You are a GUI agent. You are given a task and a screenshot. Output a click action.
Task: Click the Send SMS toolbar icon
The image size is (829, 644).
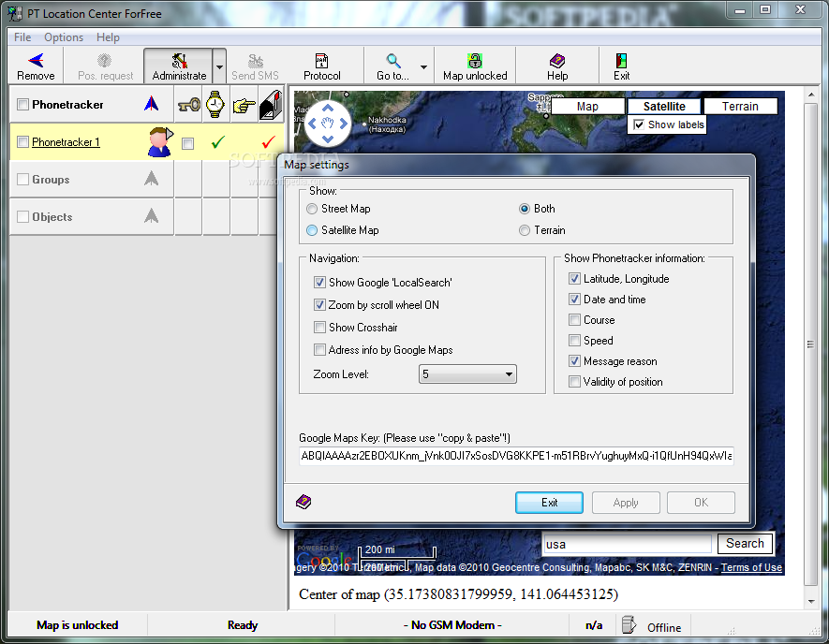click(256, 61)
